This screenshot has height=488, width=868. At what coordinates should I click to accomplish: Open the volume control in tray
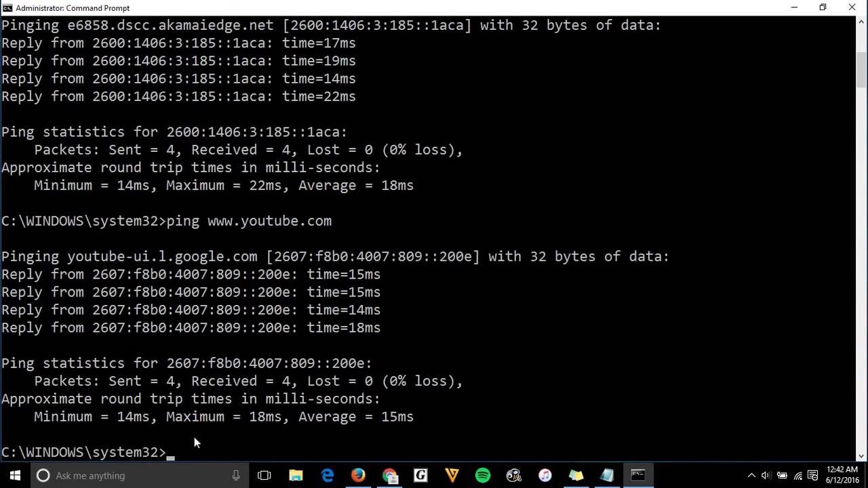click(766, 475)
